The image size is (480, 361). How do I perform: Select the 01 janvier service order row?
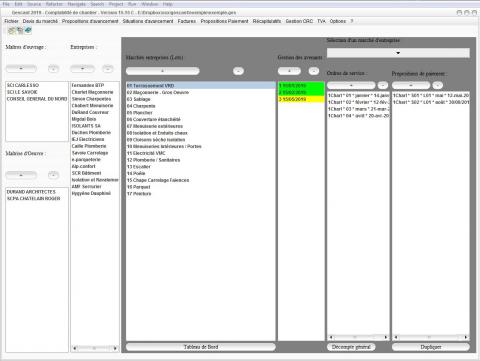[358, 95]
